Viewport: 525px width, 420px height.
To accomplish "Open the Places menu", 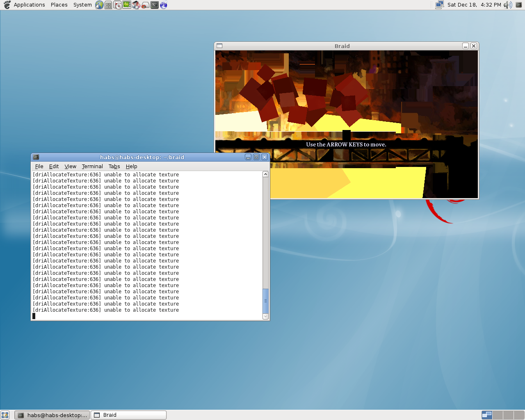I will coord(59,5).
